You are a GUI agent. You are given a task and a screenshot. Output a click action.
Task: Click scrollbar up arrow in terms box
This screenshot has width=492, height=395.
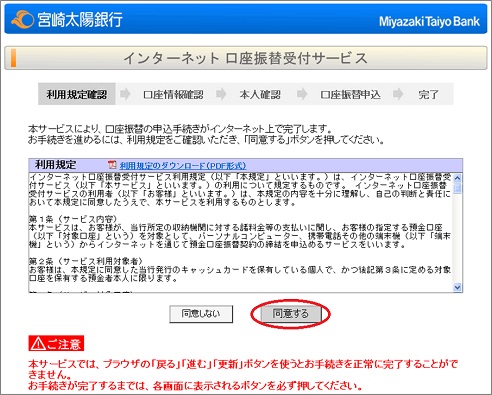click(457, 178)
